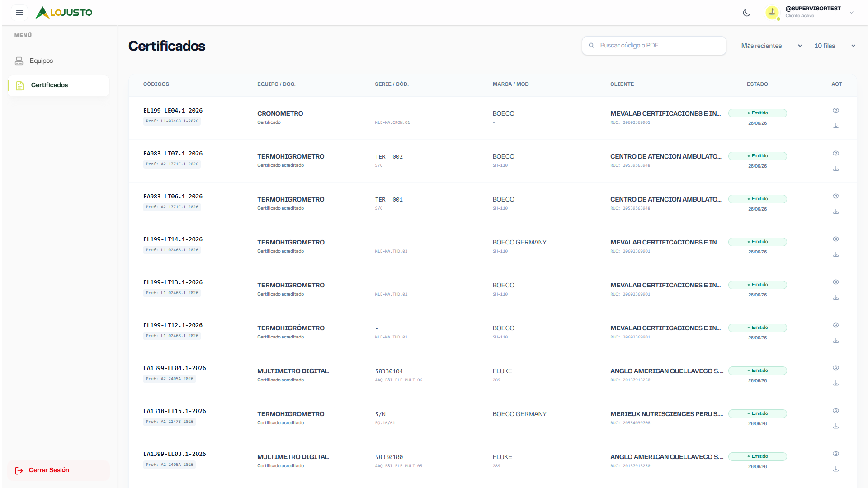The height and width of the screenshot is (488, 868).
Task: Click the LoJusto logo
Action: (x=64, y=13)
